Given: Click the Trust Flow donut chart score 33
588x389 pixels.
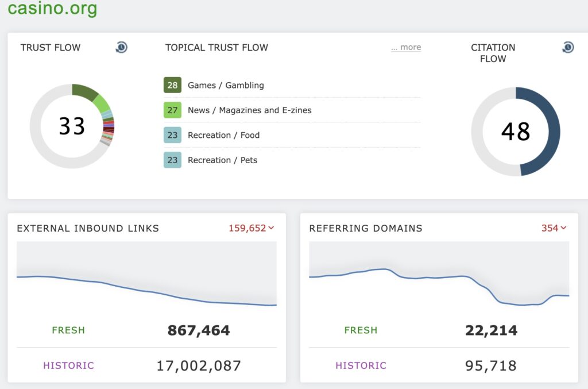Looking at the screenshot, I should tap(72, 126).
